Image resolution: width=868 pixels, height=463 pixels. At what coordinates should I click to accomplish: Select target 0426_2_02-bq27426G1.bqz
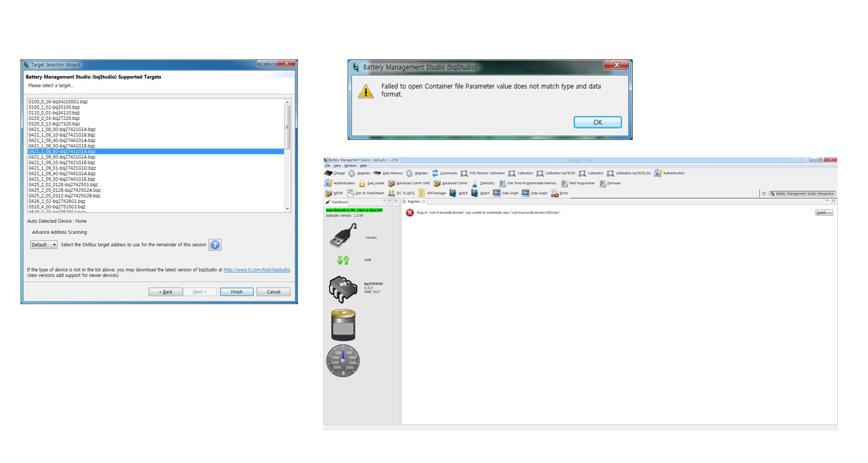pyautogui.click(x=156, y=201)
